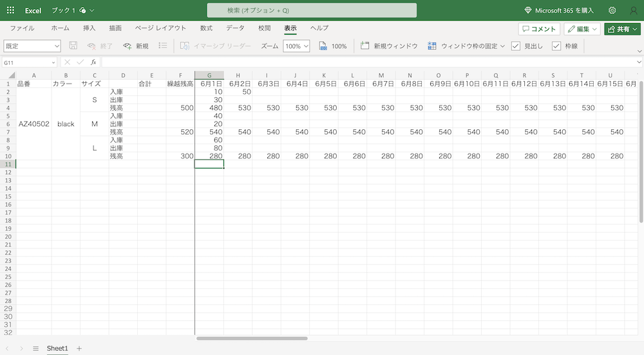Add a new sheet with plus icon
This screenshot has width=644, height=355.
(x=79, y=348)
